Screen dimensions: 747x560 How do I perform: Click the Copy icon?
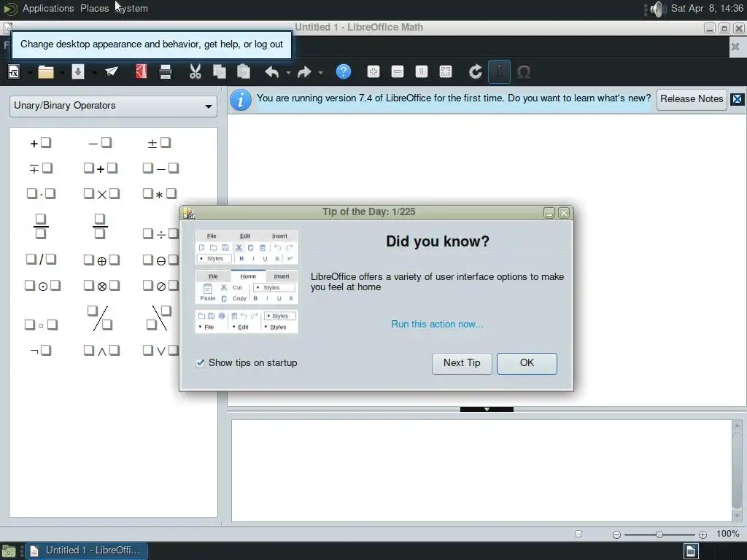coord(219,72)
